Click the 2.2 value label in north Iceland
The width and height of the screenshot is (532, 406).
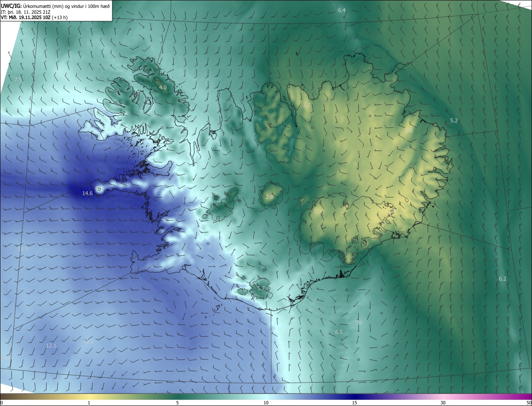(307, 105)
